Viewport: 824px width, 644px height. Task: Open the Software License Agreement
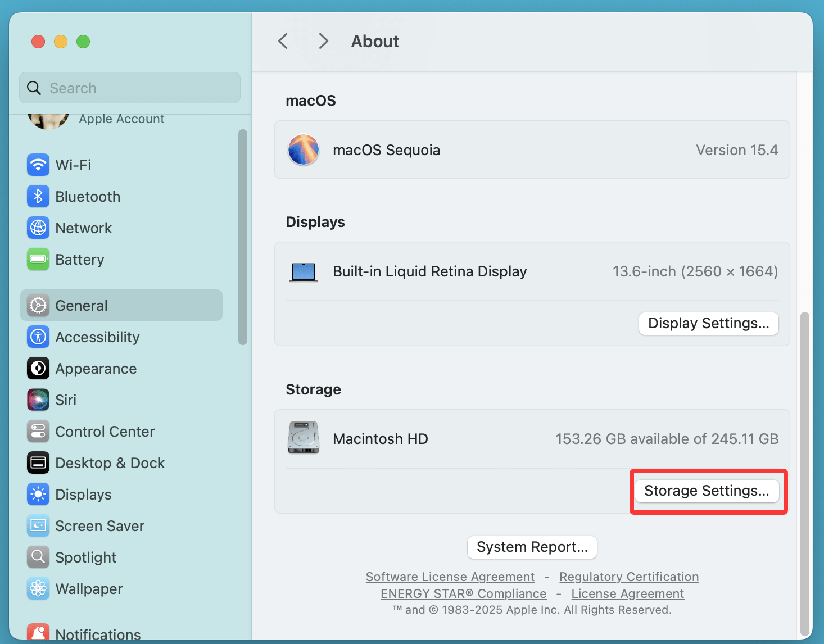tap(450, 577)
